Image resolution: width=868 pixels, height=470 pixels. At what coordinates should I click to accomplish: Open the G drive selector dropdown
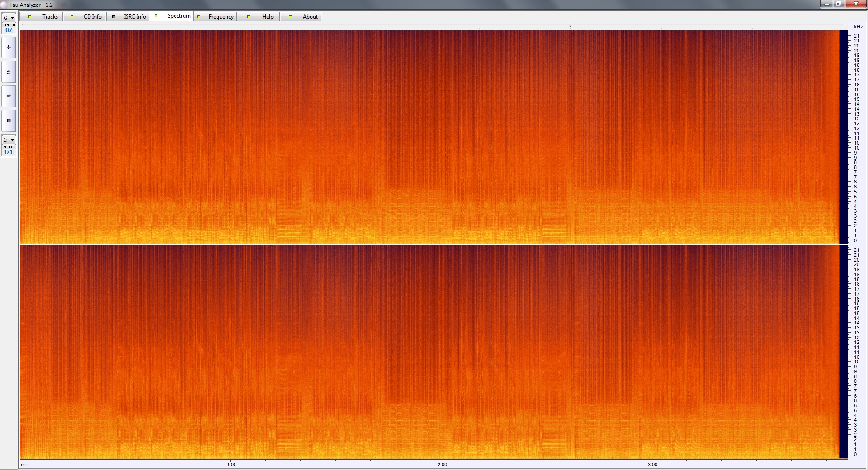(x=9, y=18)
